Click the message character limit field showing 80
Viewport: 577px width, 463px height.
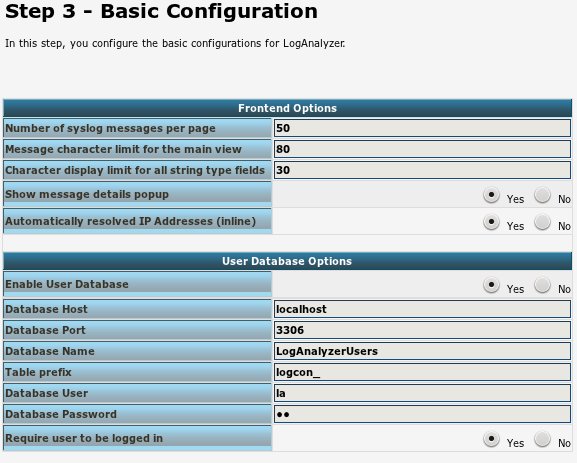pyautogui.click(x=422, y=149)
